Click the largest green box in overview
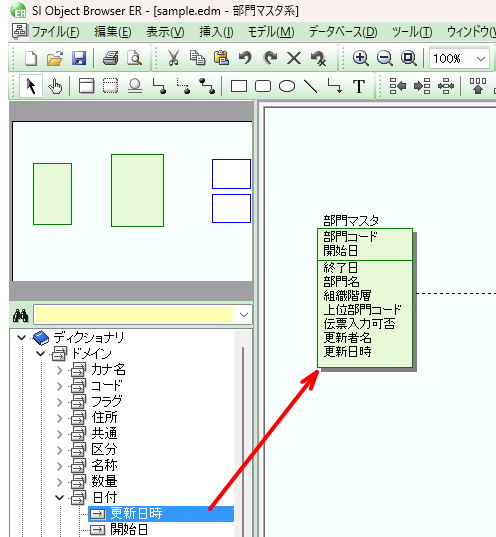The width and height of the screenshot is (496, 537). pos(137,190)
